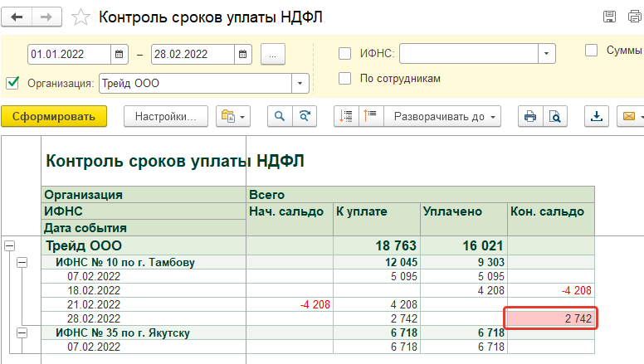Click red -4 208 in Нач. сальдо column

pyautogui.click(x=315, y=304)
